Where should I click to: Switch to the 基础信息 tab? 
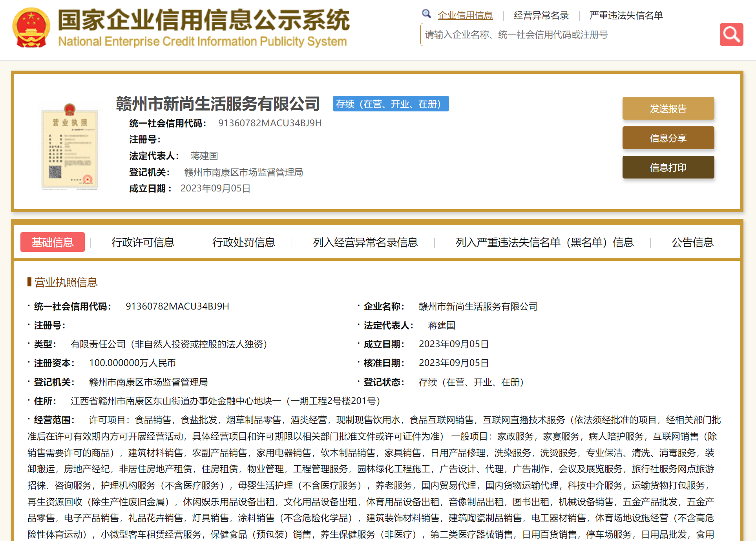53,242
